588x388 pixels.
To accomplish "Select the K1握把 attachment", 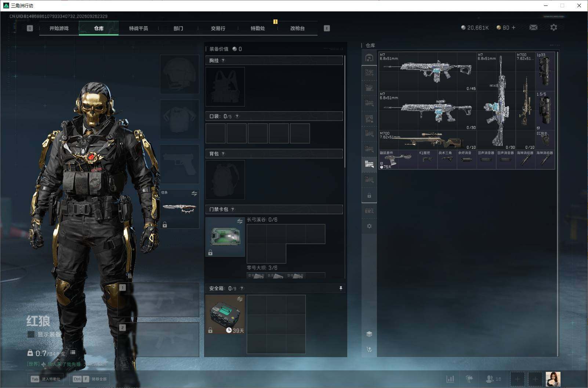I will [x=428, y=159].
